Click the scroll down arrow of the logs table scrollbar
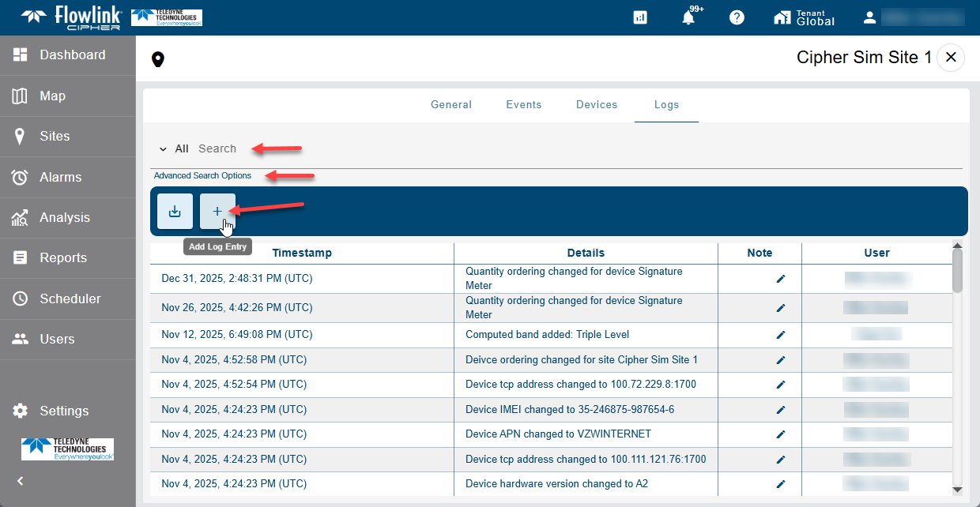Screen dimensions: 980x507 [958, 490]
